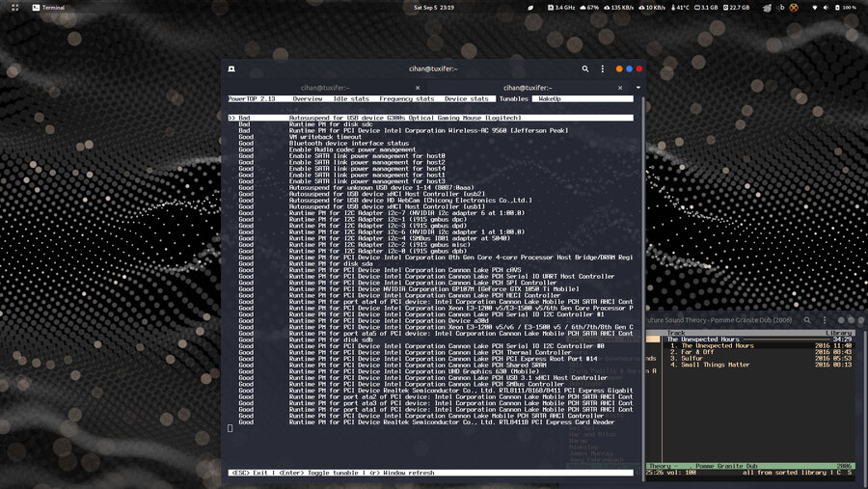The width and height of the screenshot is (868, 489).
Task: Open the Terminal app menu in top bar
Action: 48,7
